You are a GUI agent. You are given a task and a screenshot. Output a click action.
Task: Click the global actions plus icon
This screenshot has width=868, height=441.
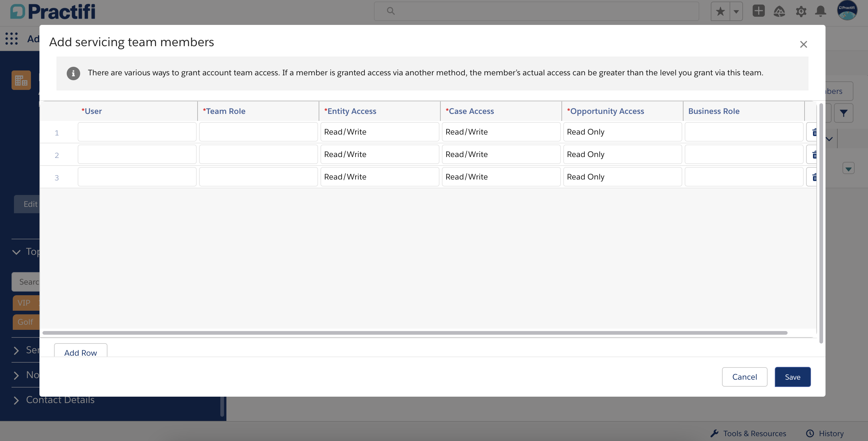[x=758, y=11]
